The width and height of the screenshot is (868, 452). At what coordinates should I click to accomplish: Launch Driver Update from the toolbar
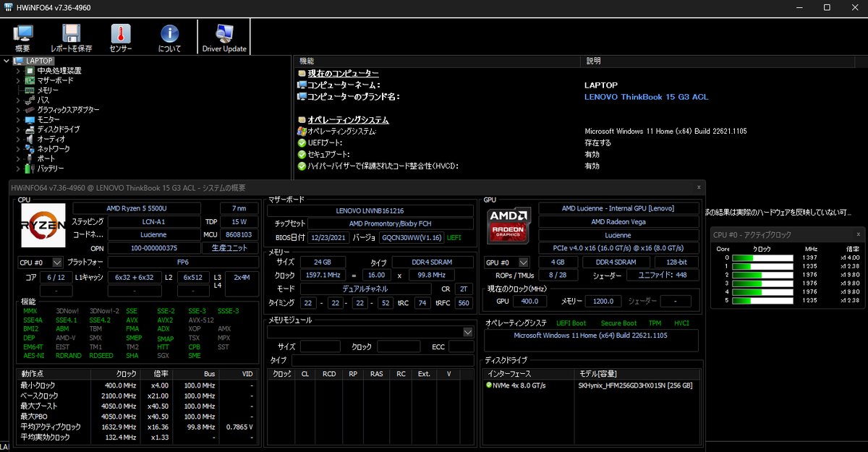click(224, 38)
